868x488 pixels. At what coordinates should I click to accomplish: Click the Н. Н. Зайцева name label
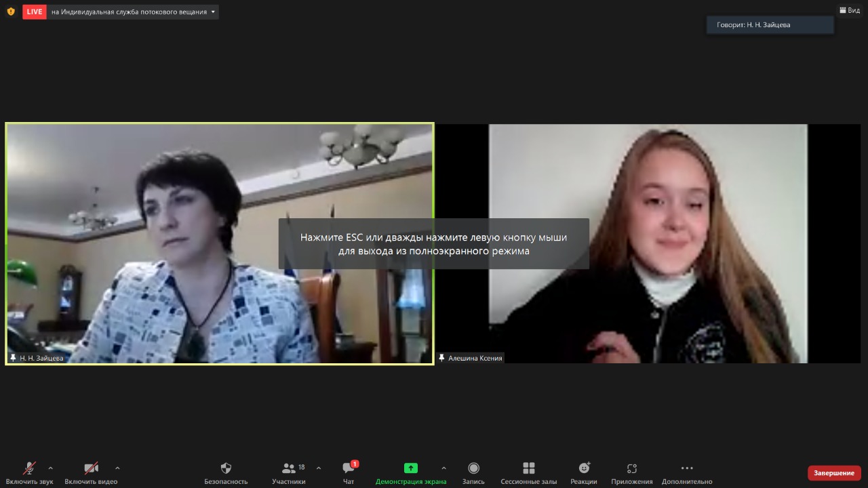tap(41, 358)
